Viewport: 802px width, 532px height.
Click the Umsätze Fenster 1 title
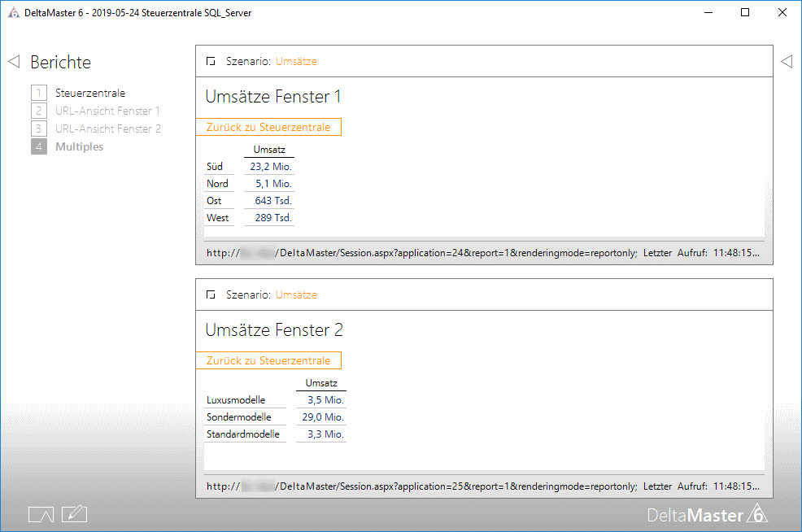[x=272, y=97]
